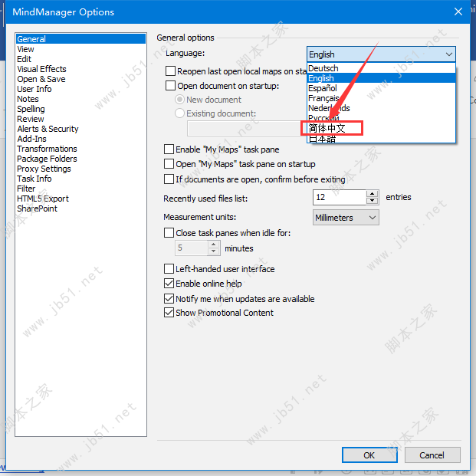Increase idle minutes value
476x476 pixels.
[214, 244]
